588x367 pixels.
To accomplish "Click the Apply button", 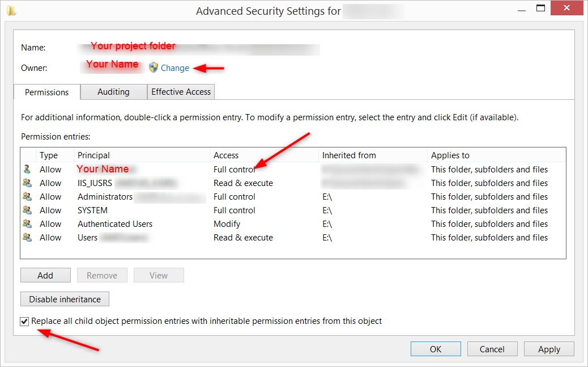I will [549, 349].
